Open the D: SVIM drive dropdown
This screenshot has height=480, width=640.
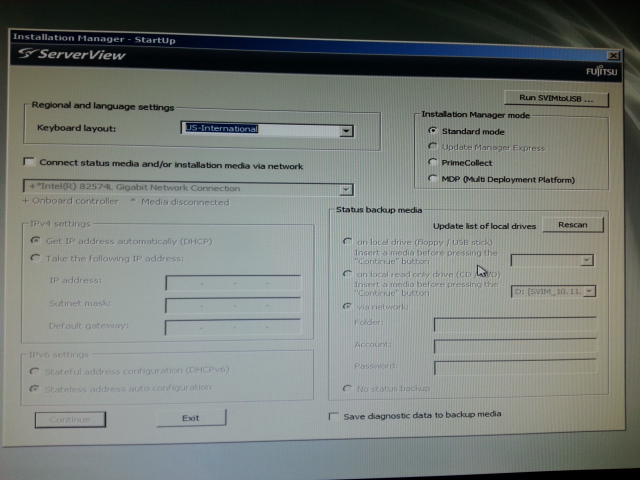coord(589,291)
